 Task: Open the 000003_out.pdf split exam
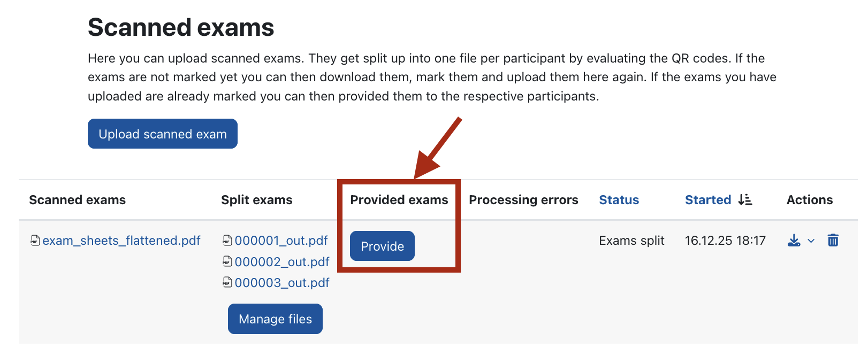click(282, 282)
